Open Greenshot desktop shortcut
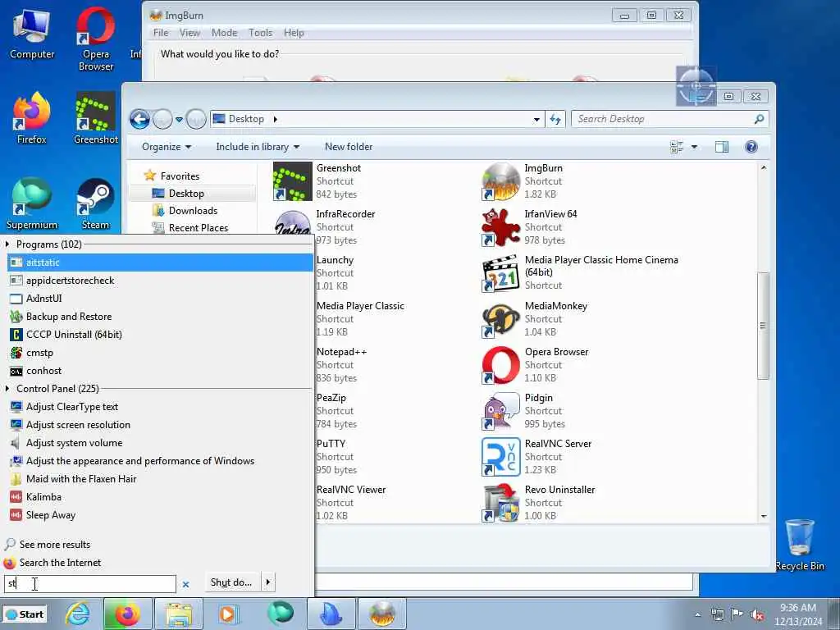The image size is (840, 630). click(96, 118)
